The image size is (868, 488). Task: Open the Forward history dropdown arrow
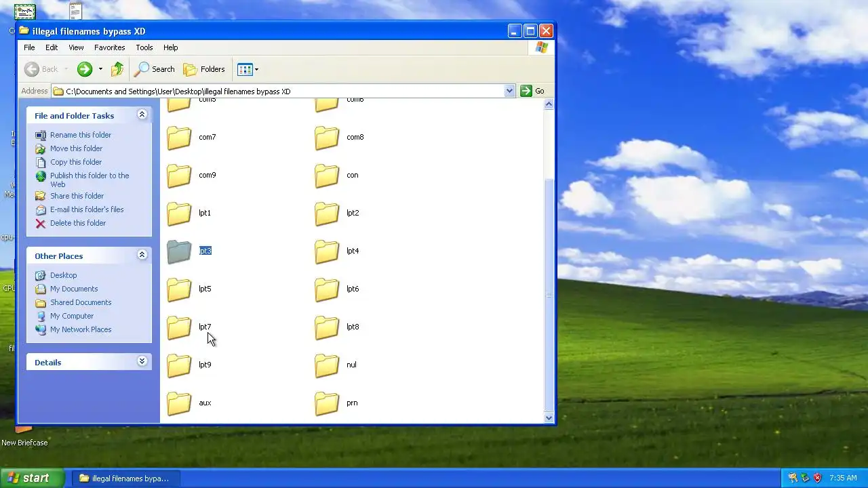tap(100, 69)
